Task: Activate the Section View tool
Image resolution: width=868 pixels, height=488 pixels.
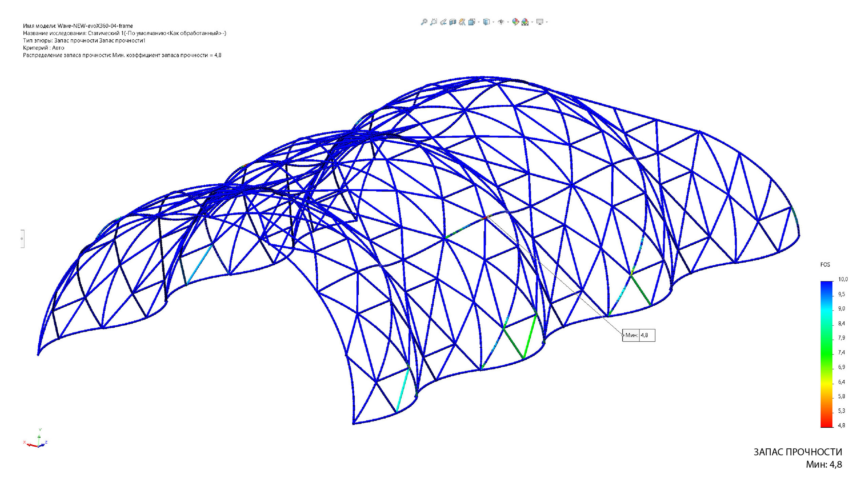Action: tap(453, 22)
